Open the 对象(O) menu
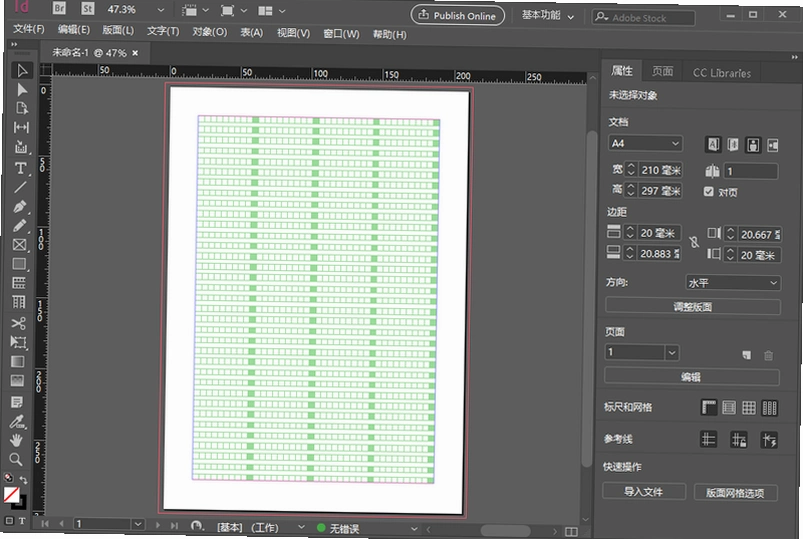 [x=209, y=32]
